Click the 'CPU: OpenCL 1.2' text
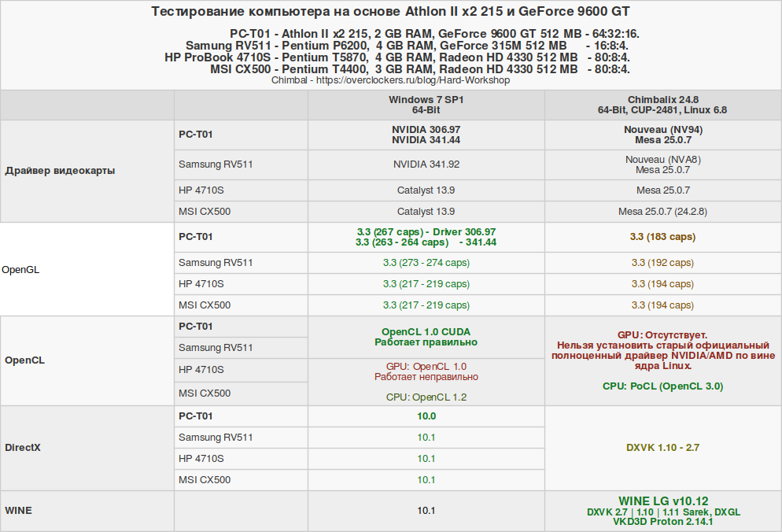 click(426, 397)
